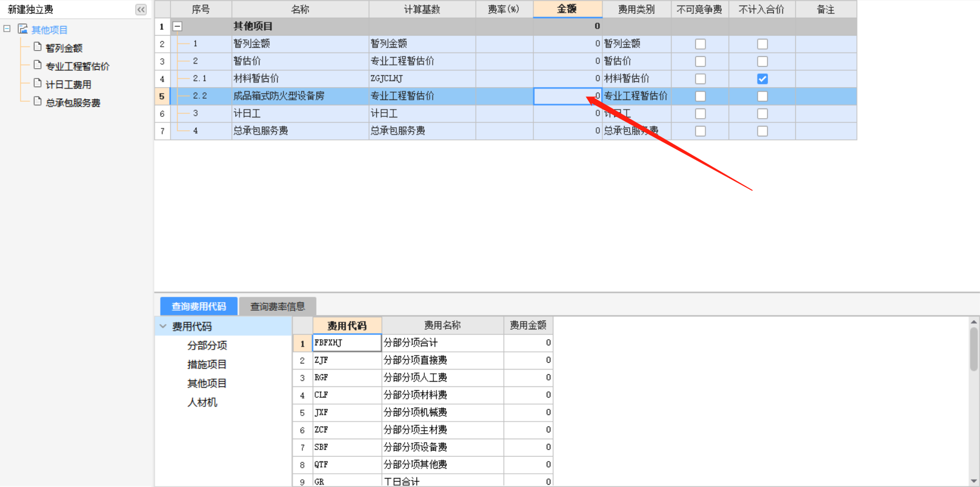
Task: Click 分部分项直接费 name cell
Action: (442, 360)
